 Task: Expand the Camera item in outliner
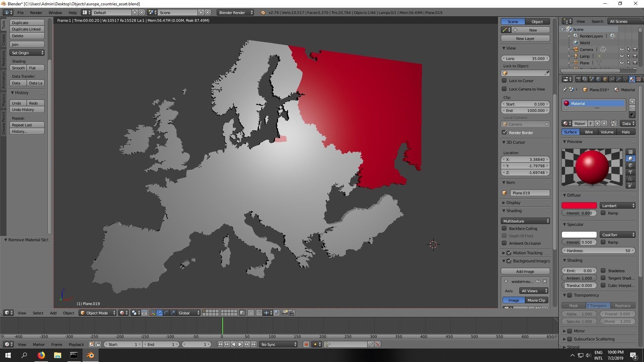(569, 49)
